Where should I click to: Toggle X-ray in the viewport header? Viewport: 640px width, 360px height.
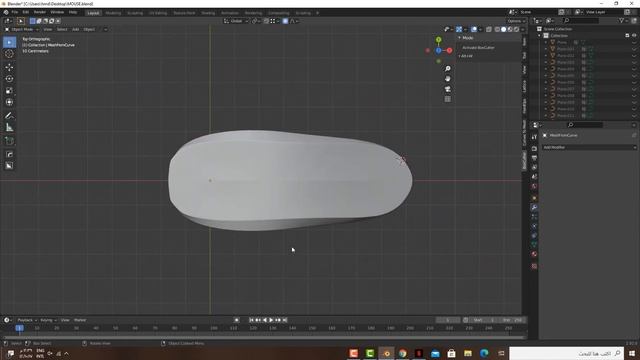pos(489,29)
